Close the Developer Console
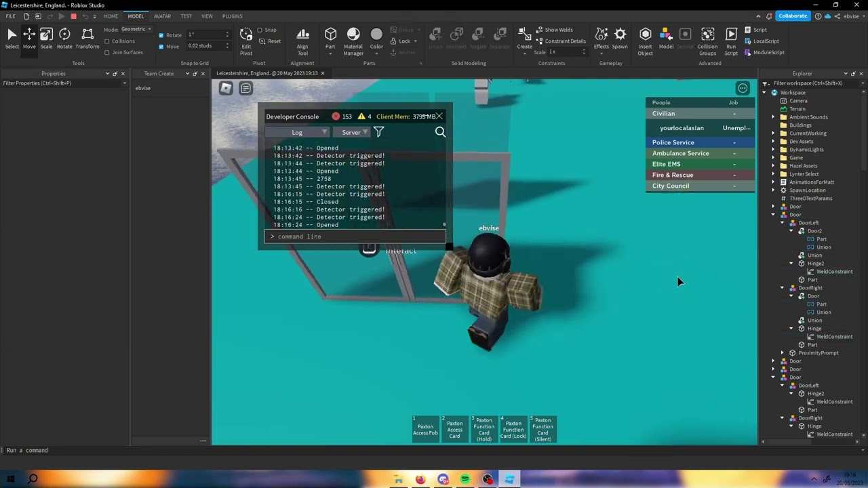The image size is (868, 488). click(439, 116)
